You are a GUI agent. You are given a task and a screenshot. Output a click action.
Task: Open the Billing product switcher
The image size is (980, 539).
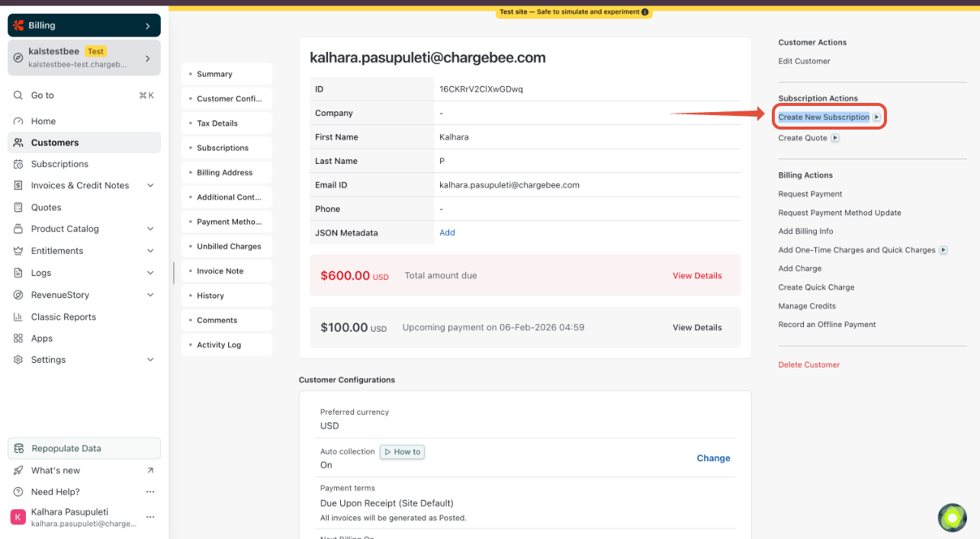pos(84,25)
